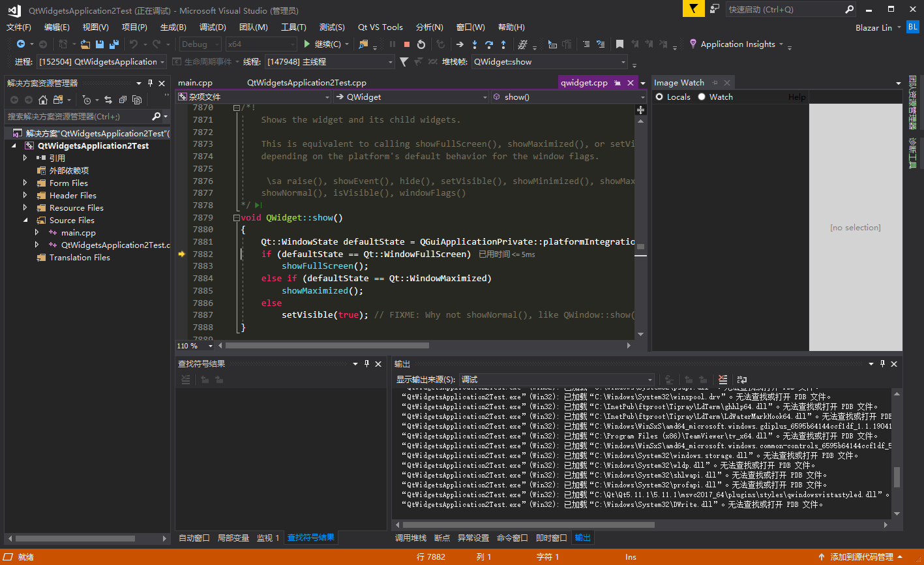This screenshot has height=565, width=924.
Task: Click the Open File folder icon
Action: (86, 44)
